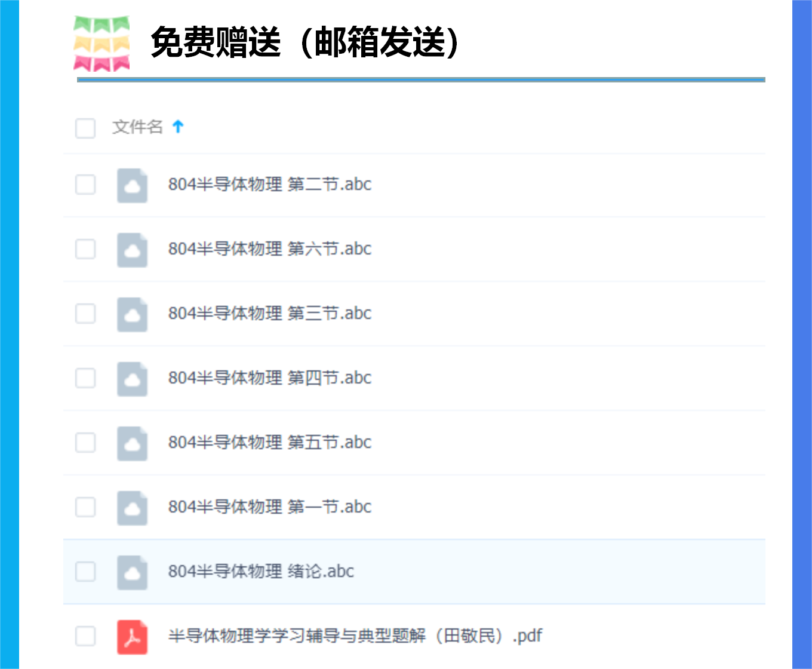The image size is (812, 669).
Task: Click the colorful bunting flags logo
Action: (101, 44)
